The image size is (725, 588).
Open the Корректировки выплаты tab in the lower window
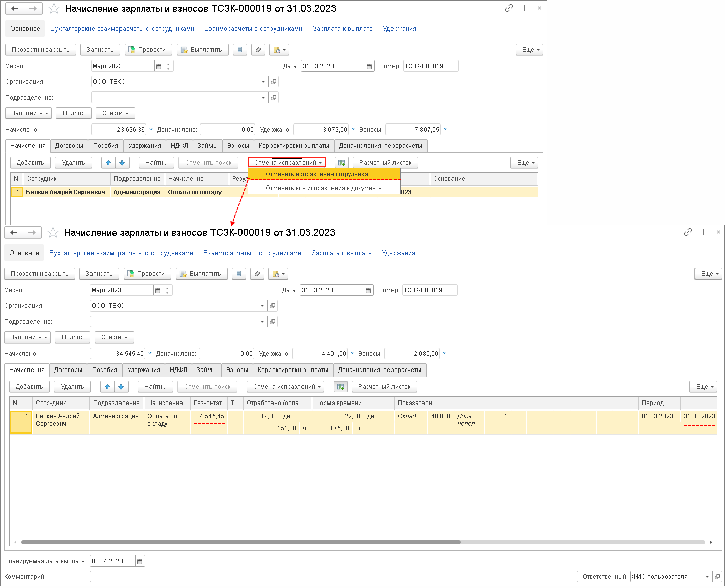coord(293,370)
